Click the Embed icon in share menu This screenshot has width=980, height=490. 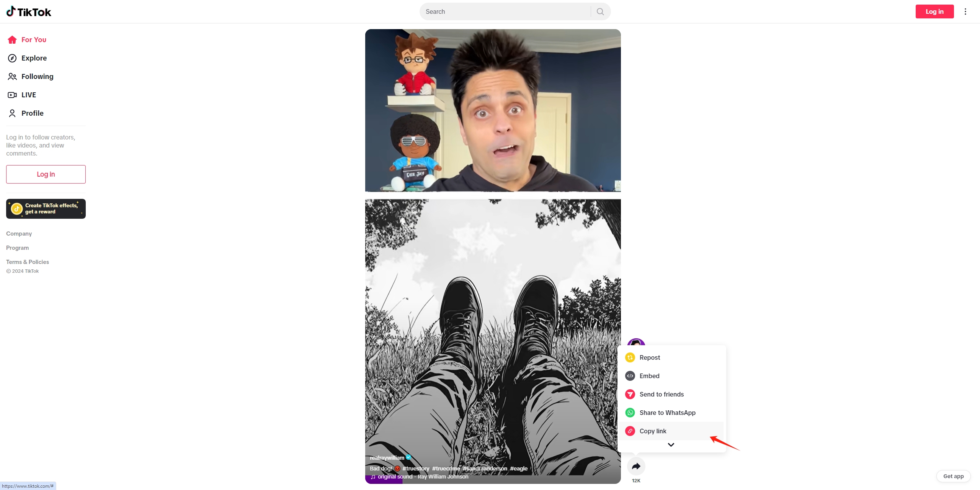click(630, 375)
